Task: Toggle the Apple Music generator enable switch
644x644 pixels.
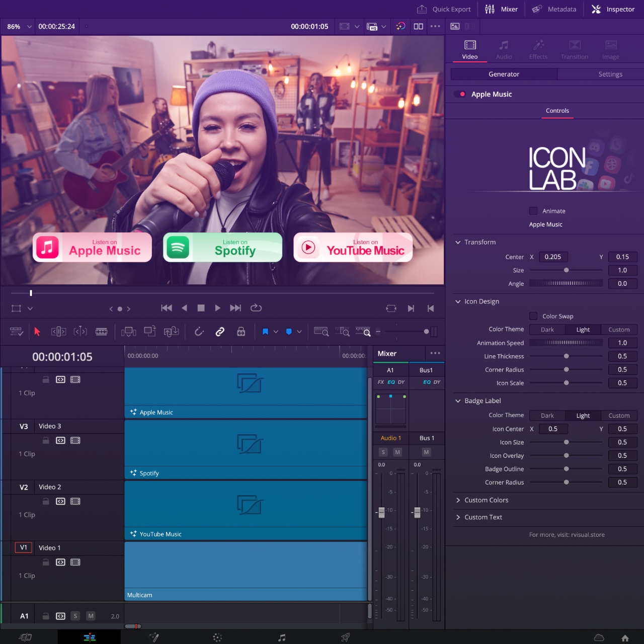Action: pos(460,94)
